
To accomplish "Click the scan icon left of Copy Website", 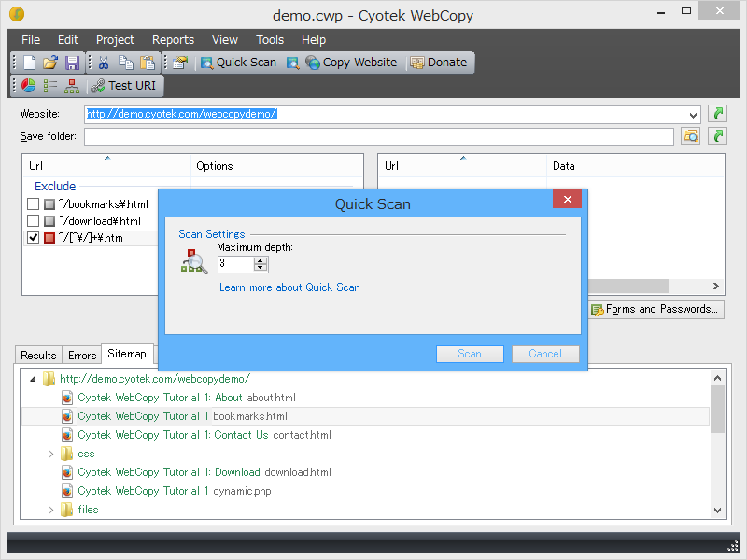I will coord(292,63).
